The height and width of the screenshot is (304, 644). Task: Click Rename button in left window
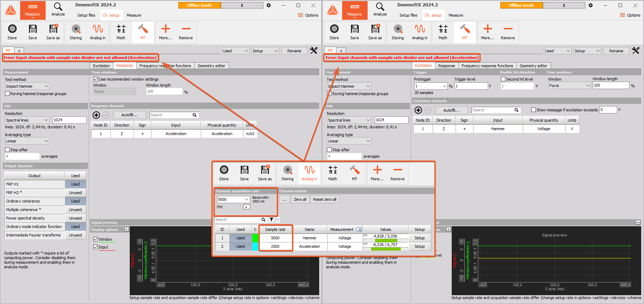pyautogui.click(x=294, y=51)
